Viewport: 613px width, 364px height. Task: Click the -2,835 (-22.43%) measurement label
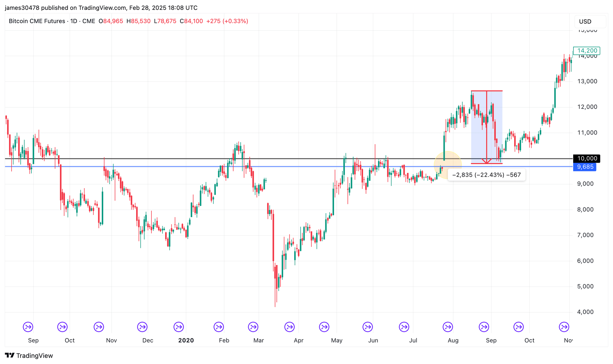coord(486,175)
